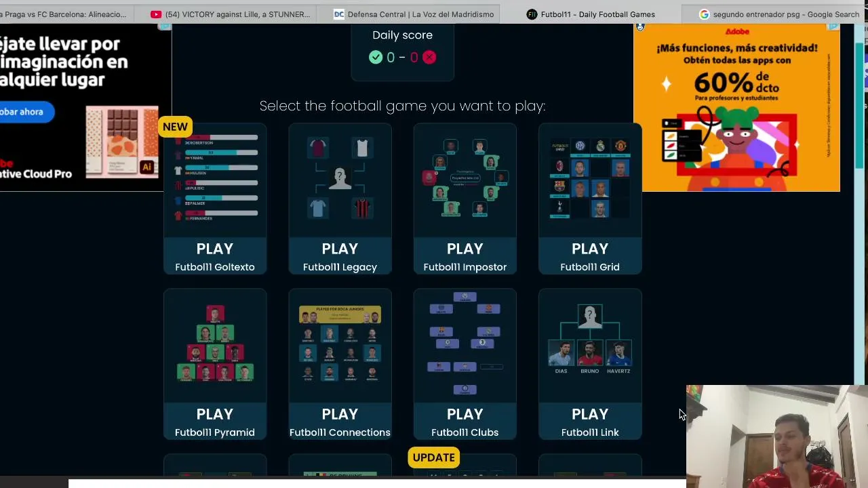868x488 pixels.
Task: Play the Futbol11 Link game
Action: point(590,422)
